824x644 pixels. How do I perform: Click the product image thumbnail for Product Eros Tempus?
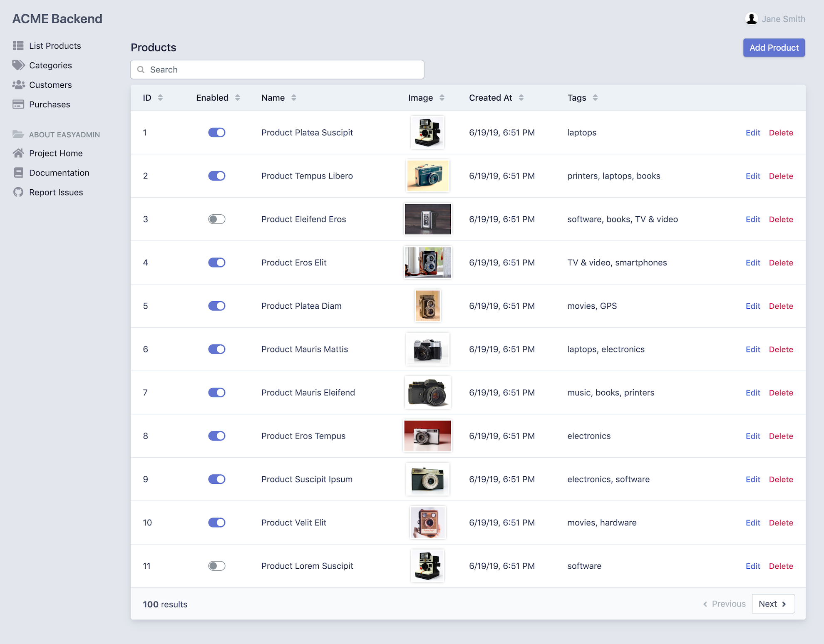(427, 435)
